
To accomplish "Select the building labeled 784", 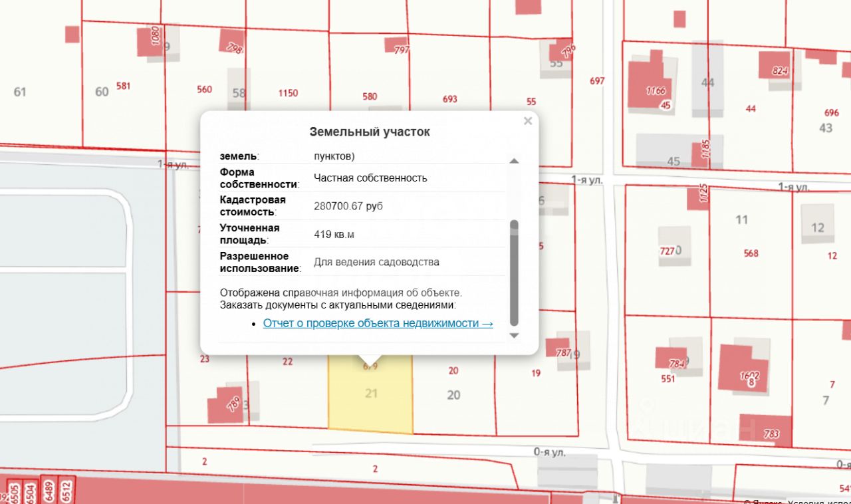I will [671, 358].
